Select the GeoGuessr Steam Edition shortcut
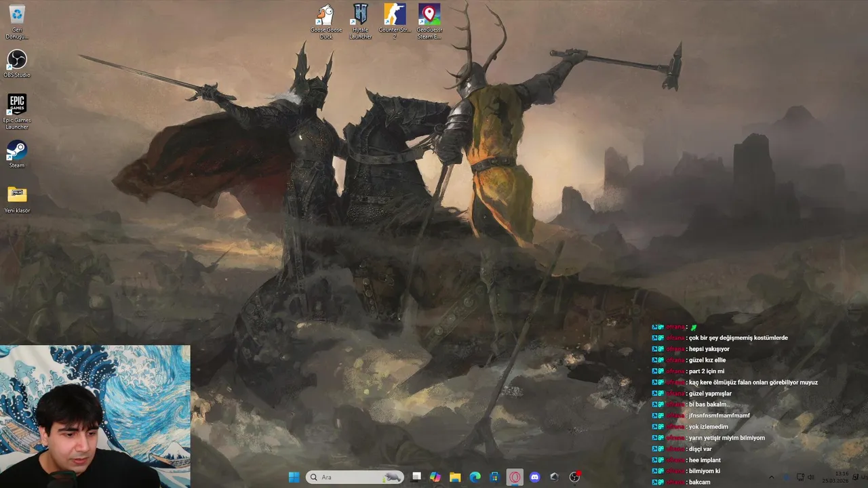 (429, 22)
